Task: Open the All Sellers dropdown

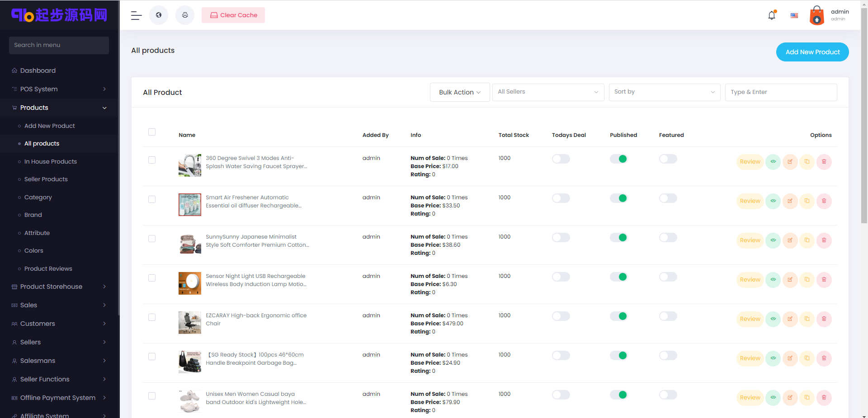Action: pos(547,92)
